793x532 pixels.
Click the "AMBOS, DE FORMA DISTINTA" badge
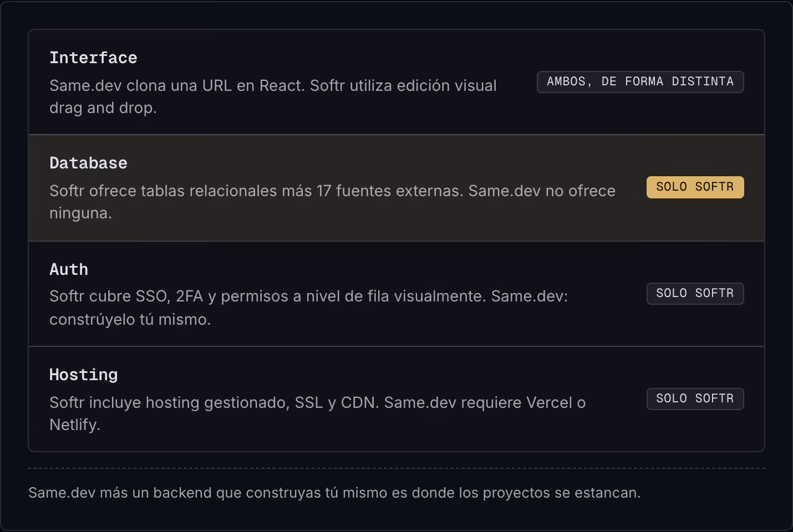pos(640,82)
